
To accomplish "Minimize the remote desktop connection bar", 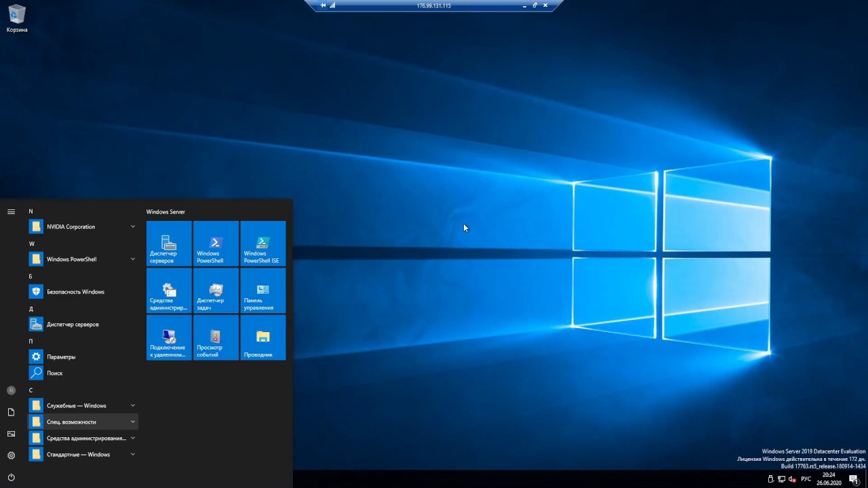I will (x=524, y=5).
